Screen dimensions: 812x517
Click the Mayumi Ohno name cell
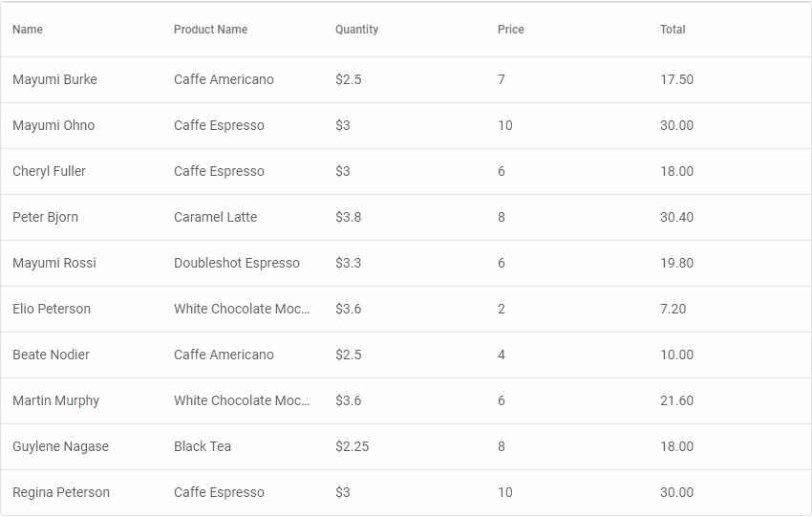pos(53,125)
